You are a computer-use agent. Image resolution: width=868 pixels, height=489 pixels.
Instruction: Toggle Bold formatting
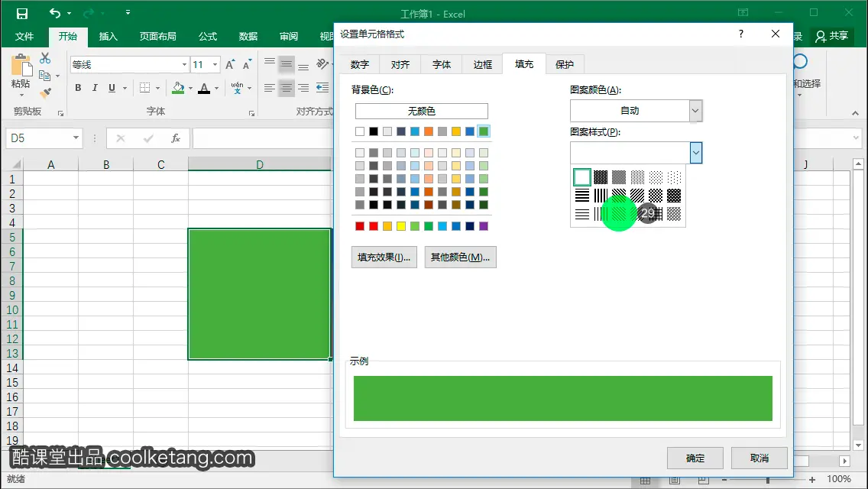tap(78, 88)
